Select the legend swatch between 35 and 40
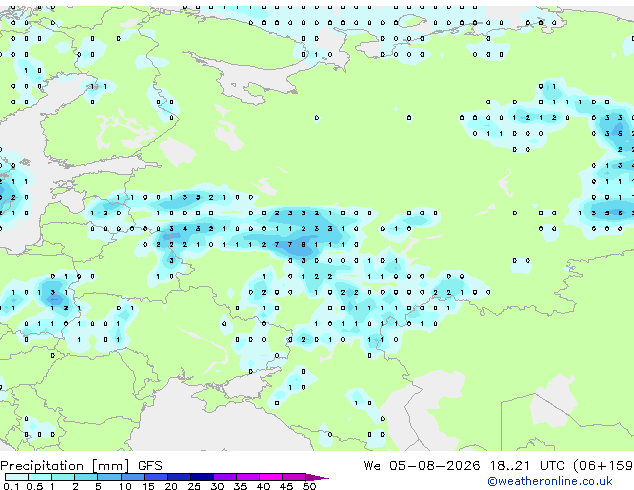 tap(248, 477)
